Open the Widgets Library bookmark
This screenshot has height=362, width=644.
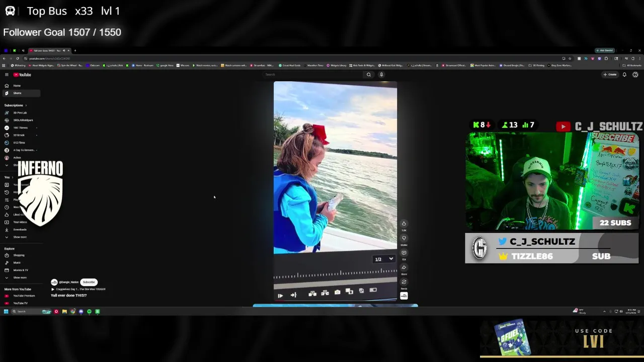tap(337, 65)
